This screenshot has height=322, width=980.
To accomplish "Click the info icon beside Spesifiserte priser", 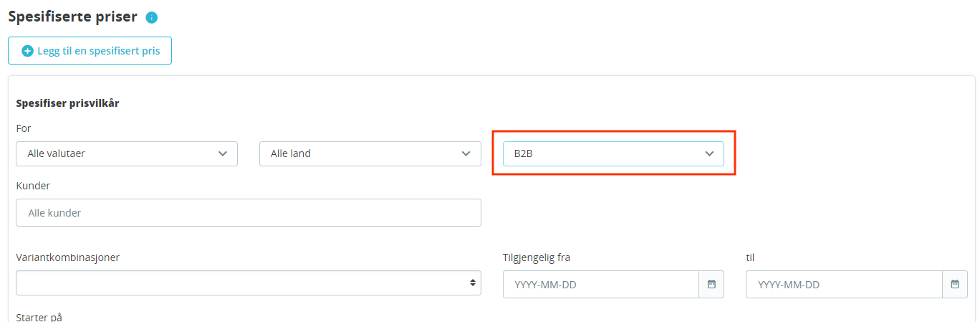I will coord(151,17).
